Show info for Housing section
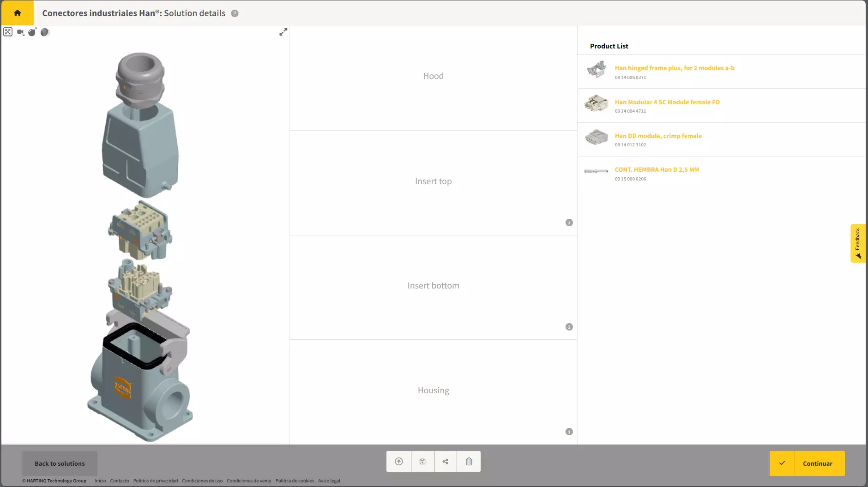The width and height of the screenshot is (868, 487). point(569,432)
